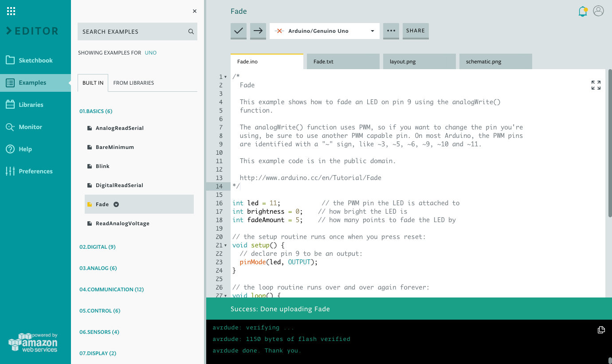Viewport: 612px width, 364px height.
Task: Open the Blink example
Action: click(102, 166)
